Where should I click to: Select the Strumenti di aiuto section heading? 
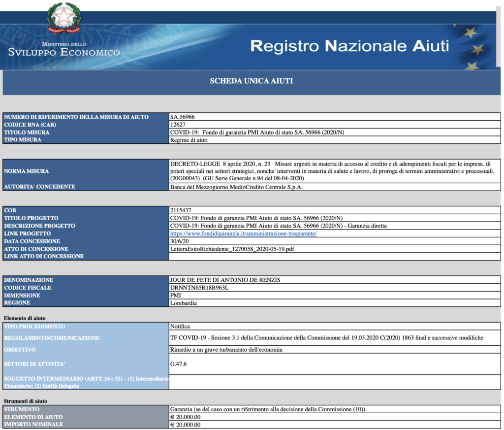(26, 401)
